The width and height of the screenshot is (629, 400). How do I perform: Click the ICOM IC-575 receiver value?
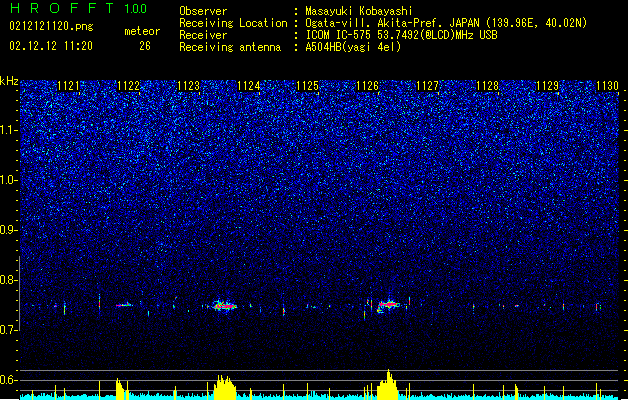401,35
